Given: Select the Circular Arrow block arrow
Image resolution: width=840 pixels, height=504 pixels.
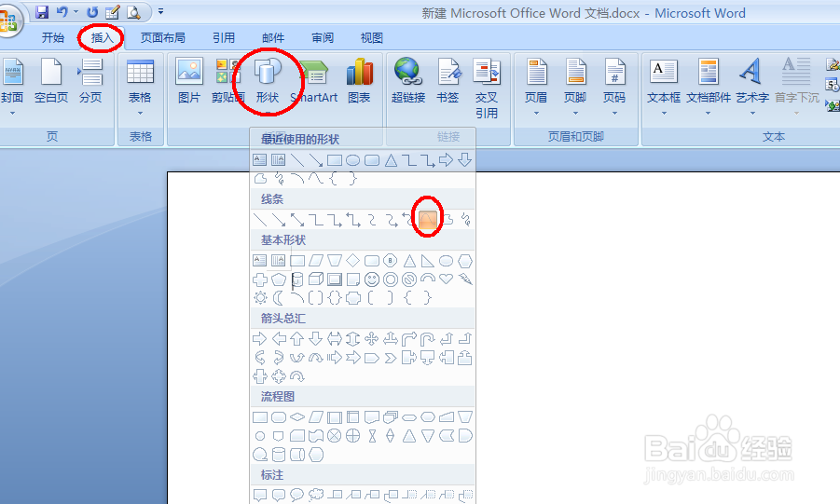Looking at the screenshot, I should point(296,376).
